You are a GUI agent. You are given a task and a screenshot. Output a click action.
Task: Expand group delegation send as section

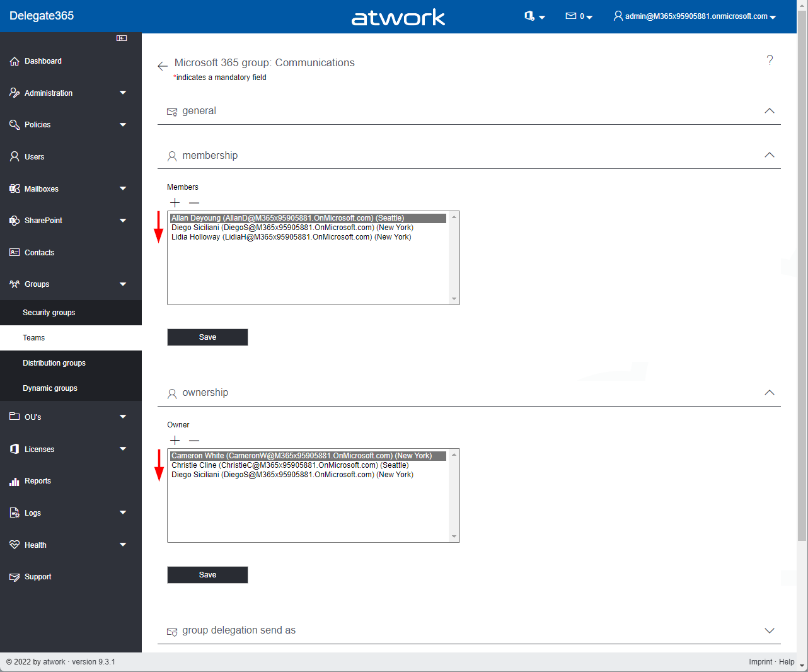click(770, 630)
